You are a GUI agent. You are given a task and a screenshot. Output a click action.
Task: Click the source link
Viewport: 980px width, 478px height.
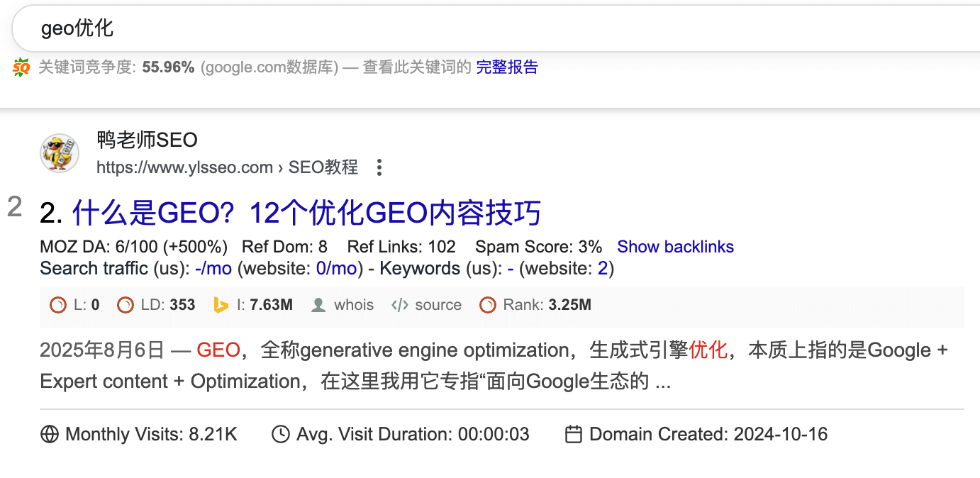tap(438, 305)
